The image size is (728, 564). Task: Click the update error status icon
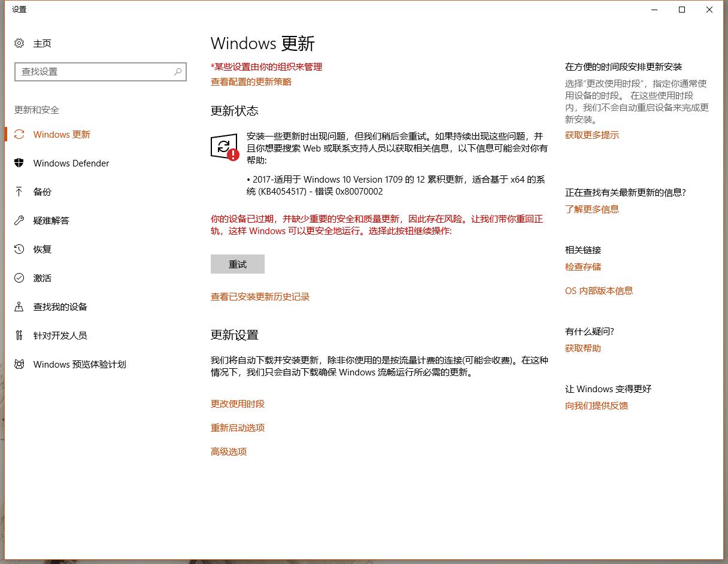[225, 147]
